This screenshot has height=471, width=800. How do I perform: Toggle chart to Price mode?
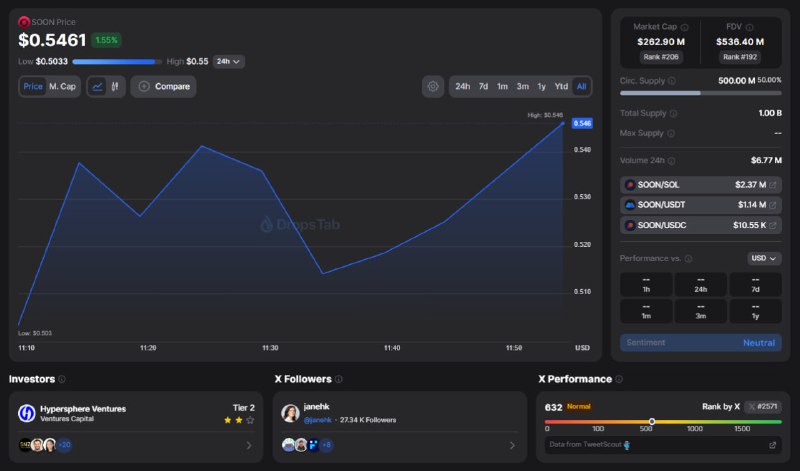pos(33,86)
